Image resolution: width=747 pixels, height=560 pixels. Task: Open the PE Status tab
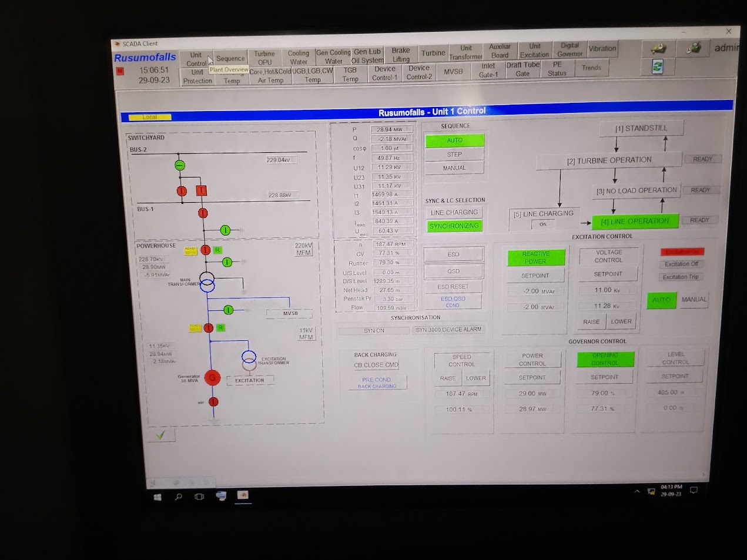[x=557, y=69]
